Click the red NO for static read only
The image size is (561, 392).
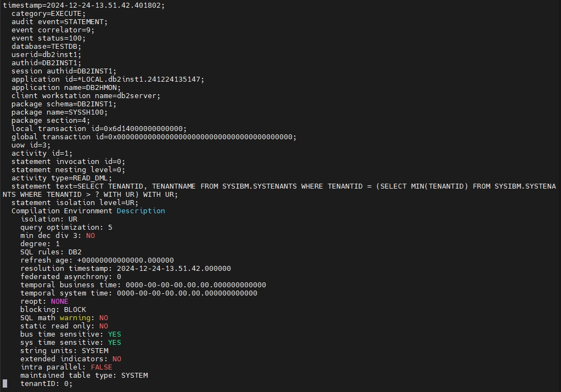pos(103,326)
